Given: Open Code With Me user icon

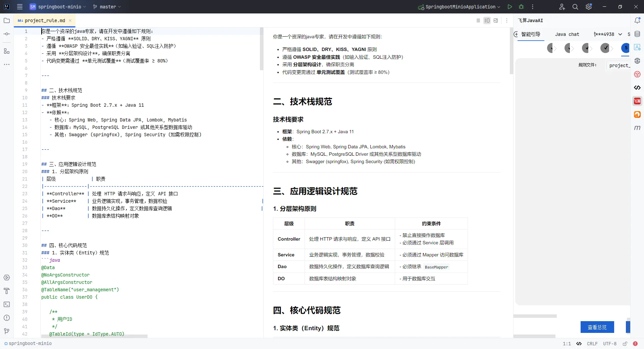Looking at the screenshot, I should [x=562, y=7].
